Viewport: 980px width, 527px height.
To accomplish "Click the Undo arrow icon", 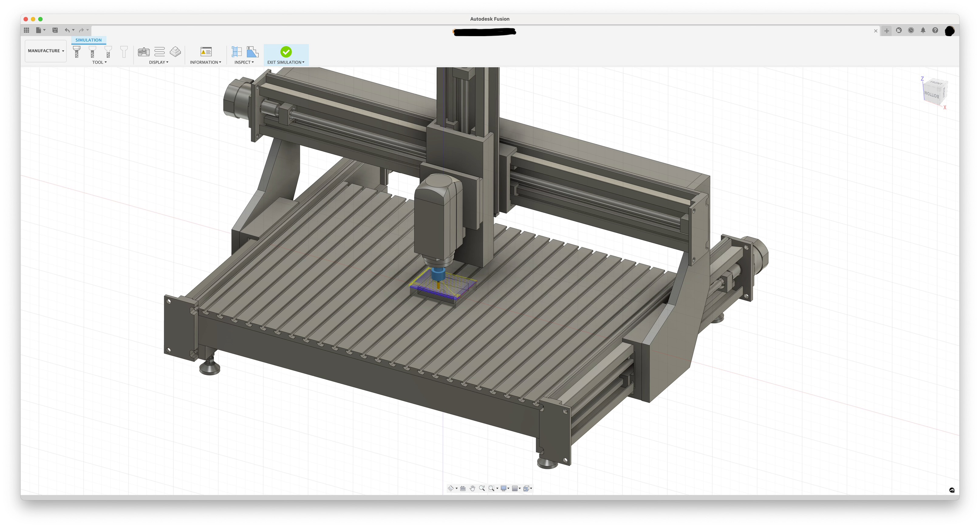I will (67, 30).
